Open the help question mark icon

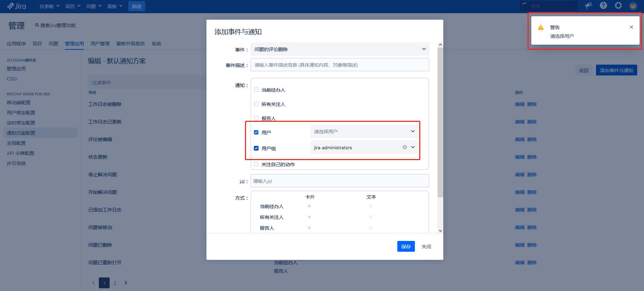[603, 5]
